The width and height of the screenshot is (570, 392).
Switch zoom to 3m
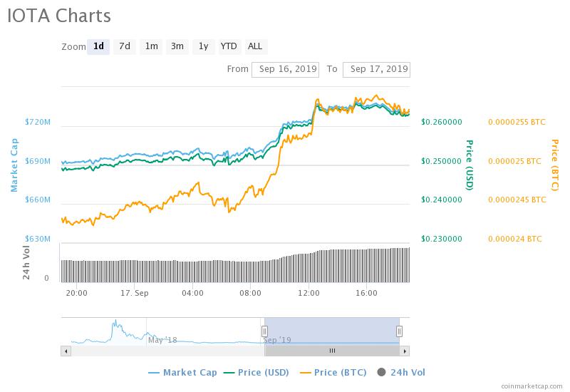(x=177, y=46)
